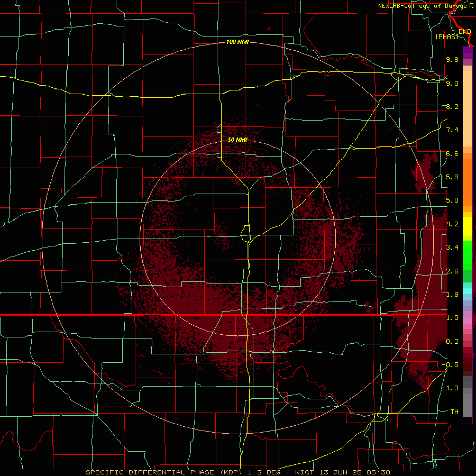476x476 pixels.
Task: Click the [PHAS] legend unit label
Action: pyautogui.click(x=447, y=36)
